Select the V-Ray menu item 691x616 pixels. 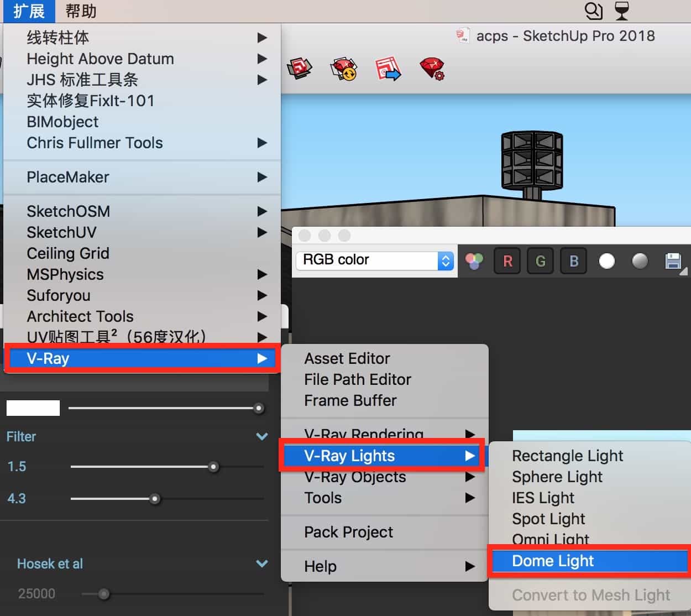tap(142, 358)
